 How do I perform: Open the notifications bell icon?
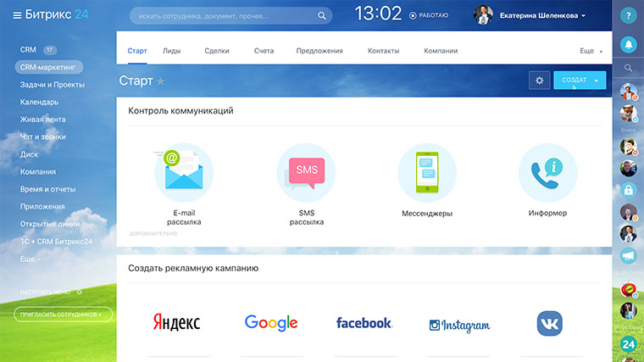coord(628,44)
